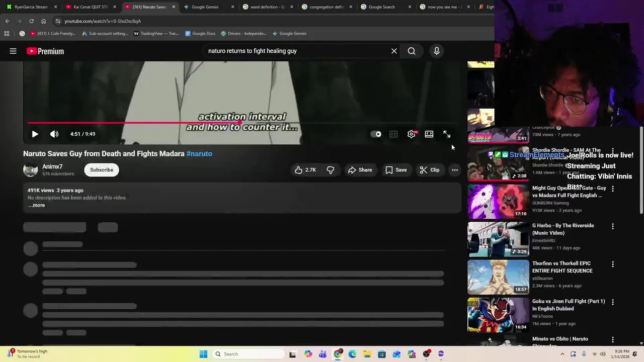Seek using the red video progress bar
Viewport: 644px width, 362px height.
[x=133, y=123]
